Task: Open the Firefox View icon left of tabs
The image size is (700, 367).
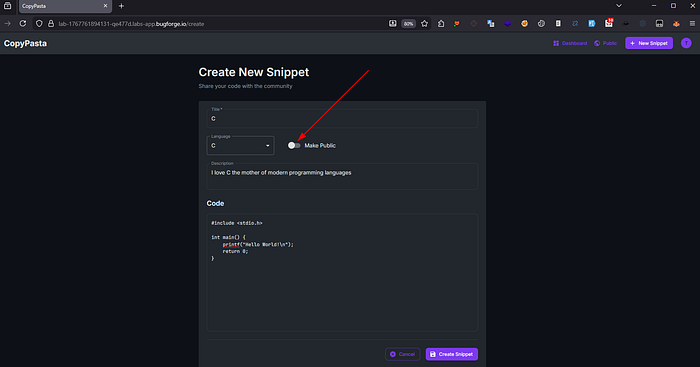Action: [x=8, y=6]
